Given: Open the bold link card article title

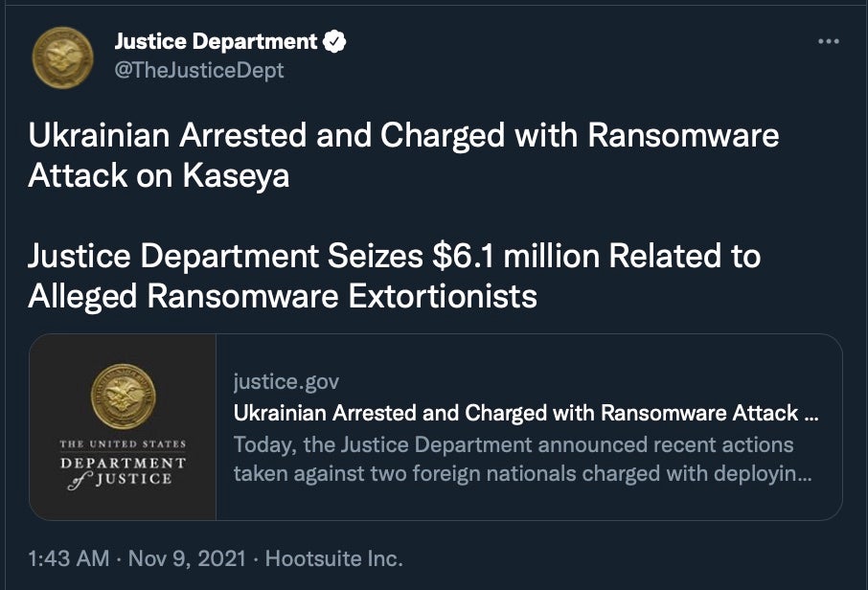Looking at the screenshot, I should [x=525, y=414].
